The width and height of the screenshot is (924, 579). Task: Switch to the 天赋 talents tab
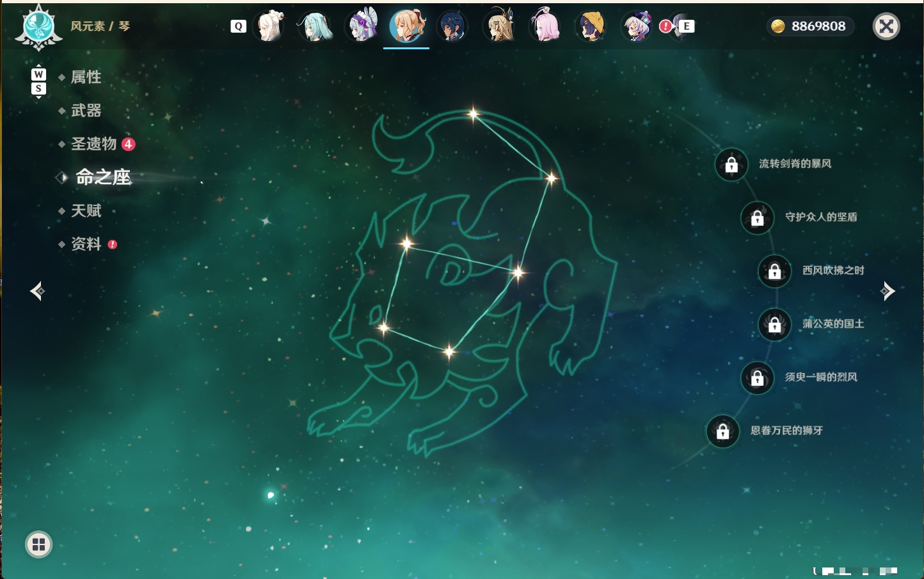point(86,210)
